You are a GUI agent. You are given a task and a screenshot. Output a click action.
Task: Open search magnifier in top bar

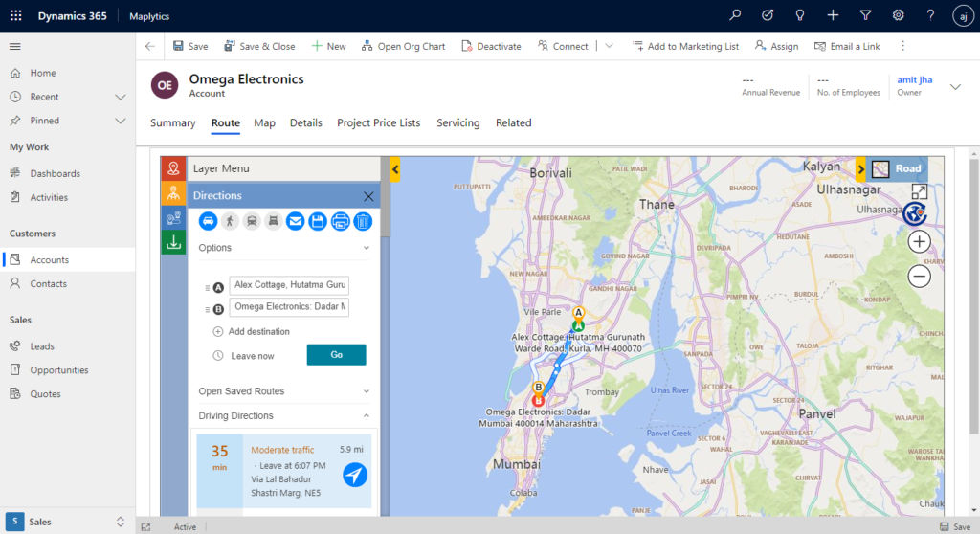735,15
